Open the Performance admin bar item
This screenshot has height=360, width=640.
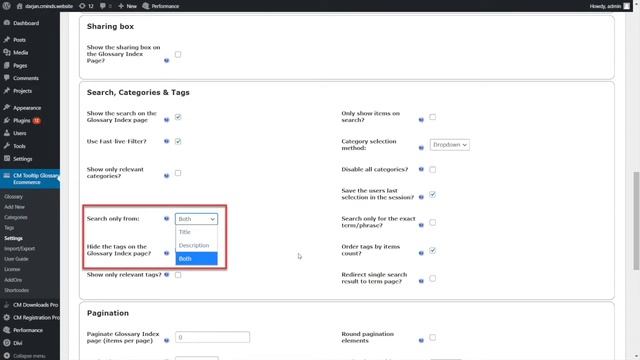161,6
